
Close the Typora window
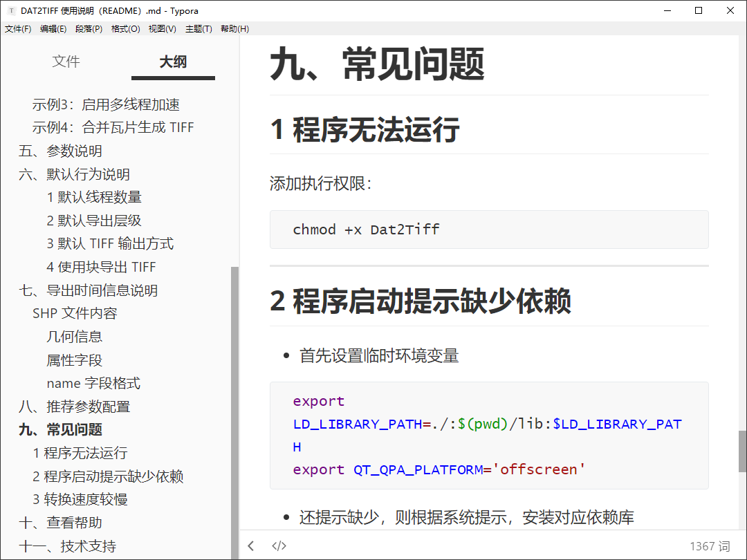click(x=730, y=10)
